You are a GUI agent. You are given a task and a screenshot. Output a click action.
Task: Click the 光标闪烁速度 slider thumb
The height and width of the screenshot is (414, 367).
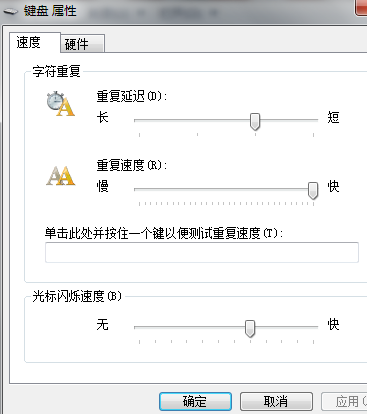tap(250, 329)
